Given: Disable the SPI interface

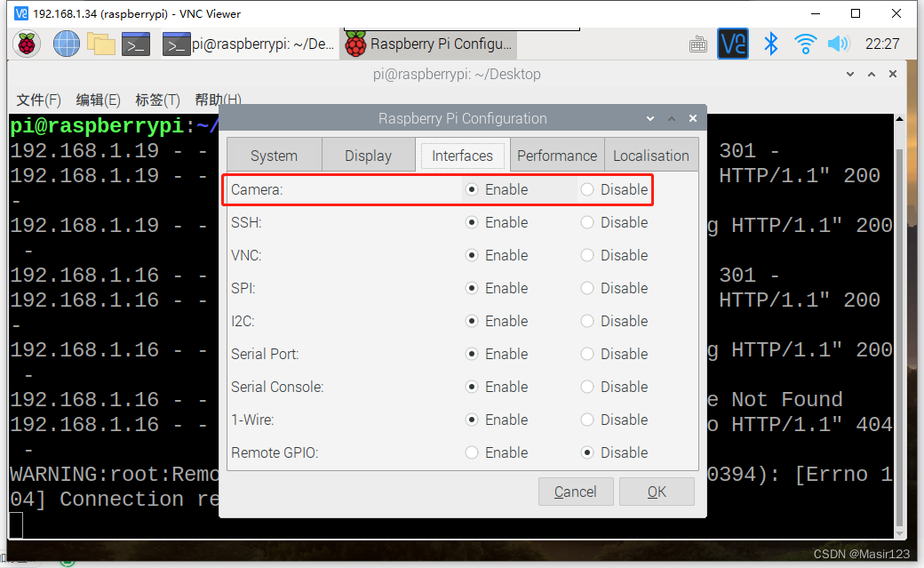Looking at the screenshot, I should [x=614, y=288].
